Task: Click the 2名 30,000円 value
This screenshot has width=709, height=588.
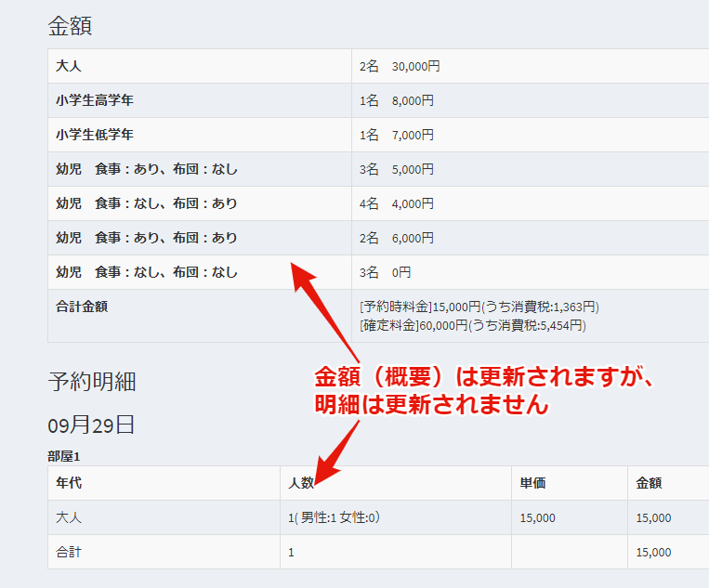Action: 400,67
